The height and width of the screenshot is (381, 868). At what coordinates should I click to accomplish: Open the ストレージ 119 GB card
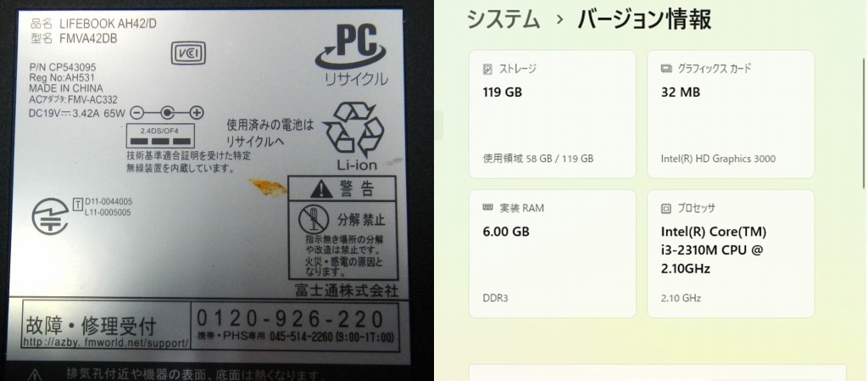(x=553, y=114)
